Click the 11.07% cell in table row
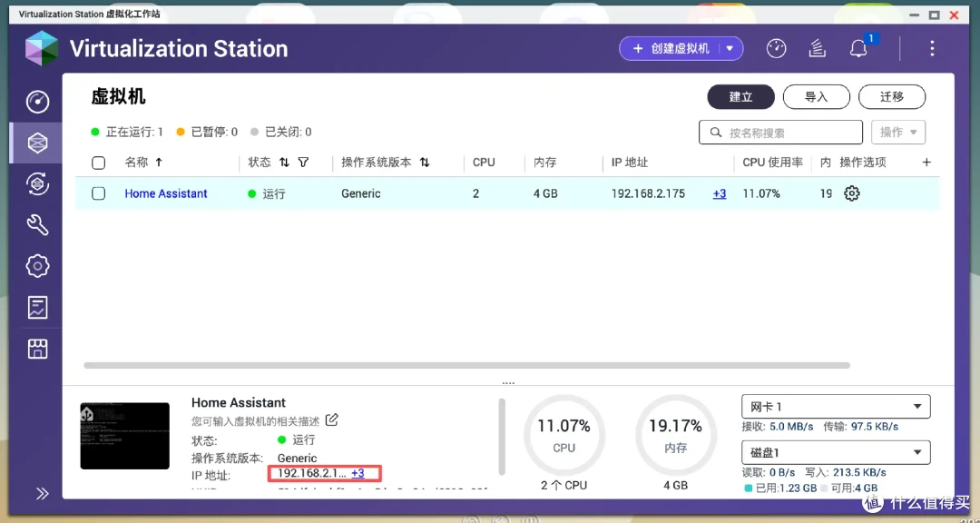The width and height of the screenshot is (980, 523). coord(761,193)
